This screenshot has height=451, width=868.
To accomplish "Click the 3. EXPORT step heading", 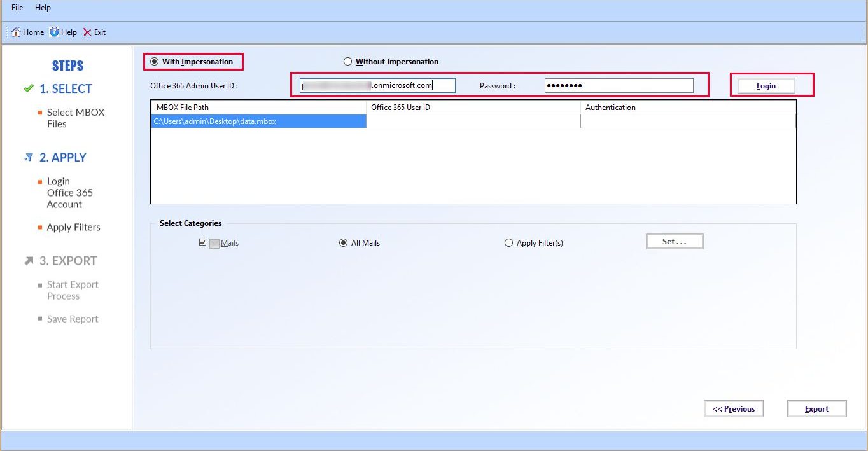I will click(x=68, y=261).
